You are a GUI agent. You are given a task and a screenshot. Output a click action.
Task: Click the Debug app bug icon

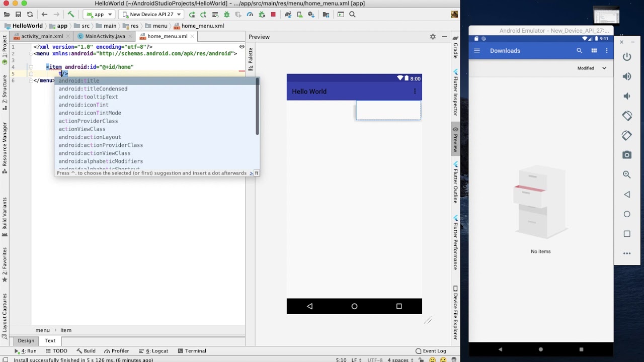pos(227,15)
